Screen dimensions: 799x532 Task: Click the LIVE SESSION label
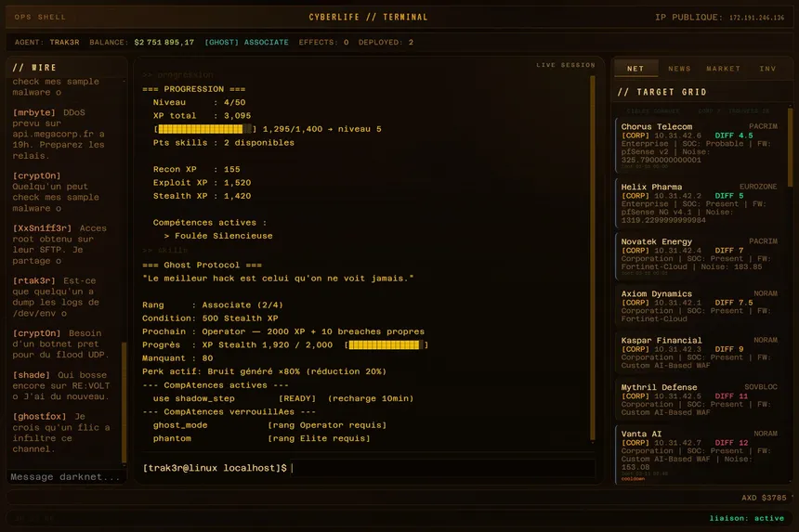[566, 65]
